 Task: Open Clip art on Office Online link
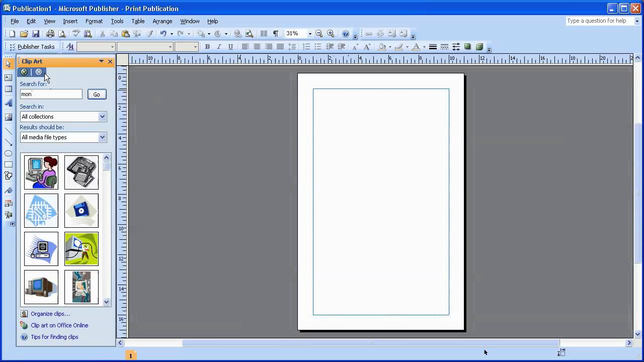(59, 325)
